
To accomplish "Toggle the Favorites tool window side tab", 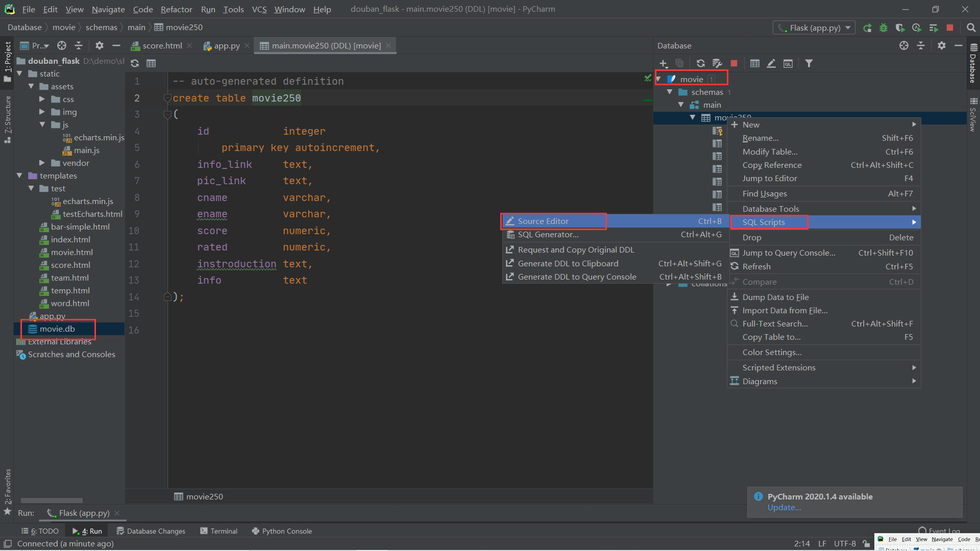I will (7, 487).
